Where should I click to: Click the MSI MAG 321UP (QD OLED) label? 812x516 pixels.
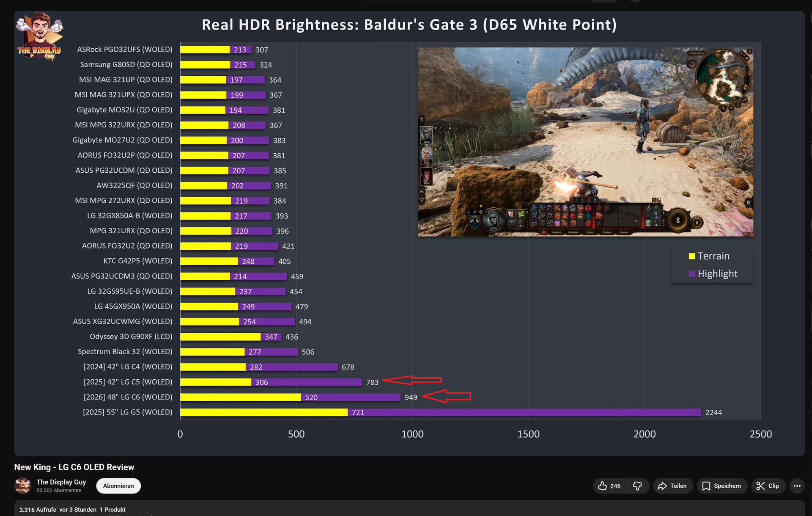126,80
